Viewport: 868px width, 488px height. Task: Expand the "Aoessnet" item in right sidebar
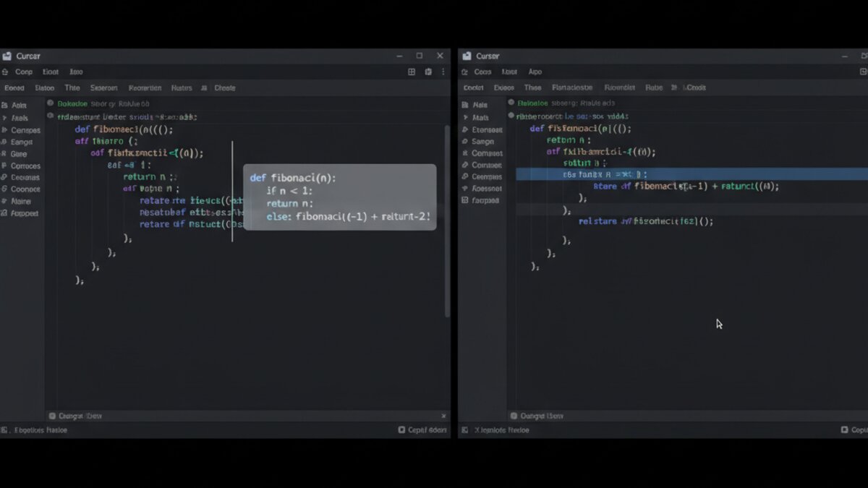click(465, 188)
